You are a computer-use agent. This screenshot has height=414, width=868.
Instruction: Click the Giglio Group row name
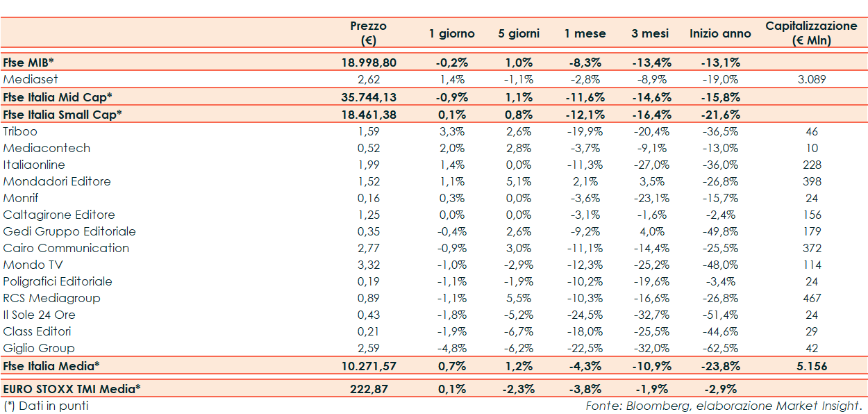(x=39, y=348)
